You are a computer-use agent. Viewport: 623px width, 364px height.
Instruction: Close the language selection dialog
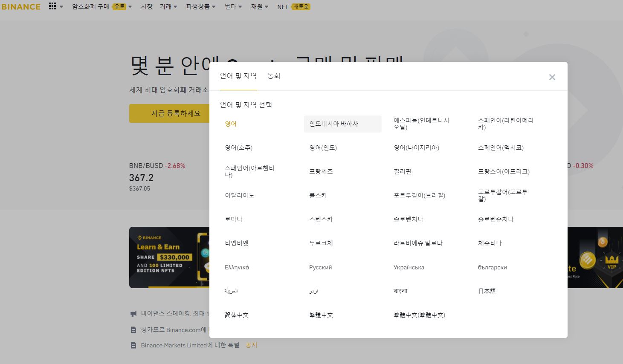(x=552, y=77)
